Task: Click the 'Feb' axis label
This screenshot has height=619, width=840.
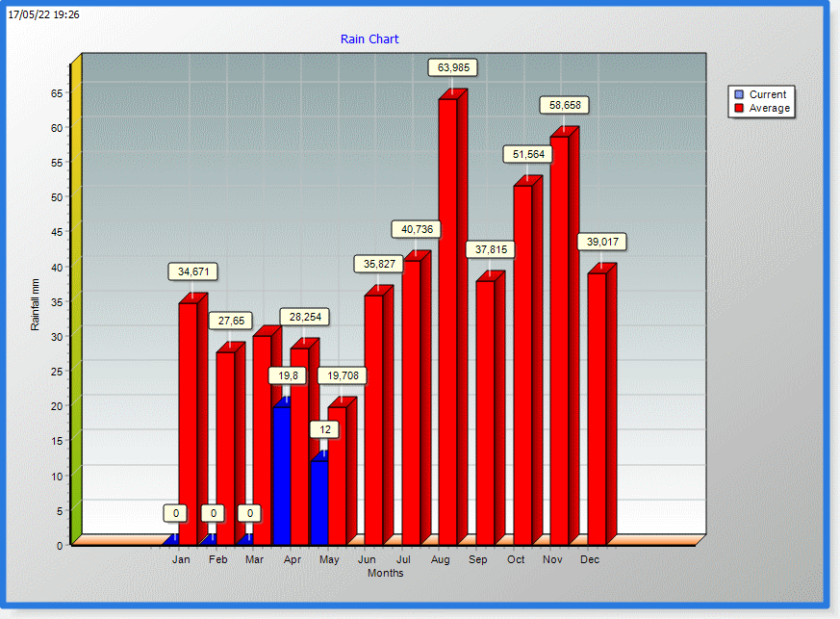Action: click(x=218, y=559)
